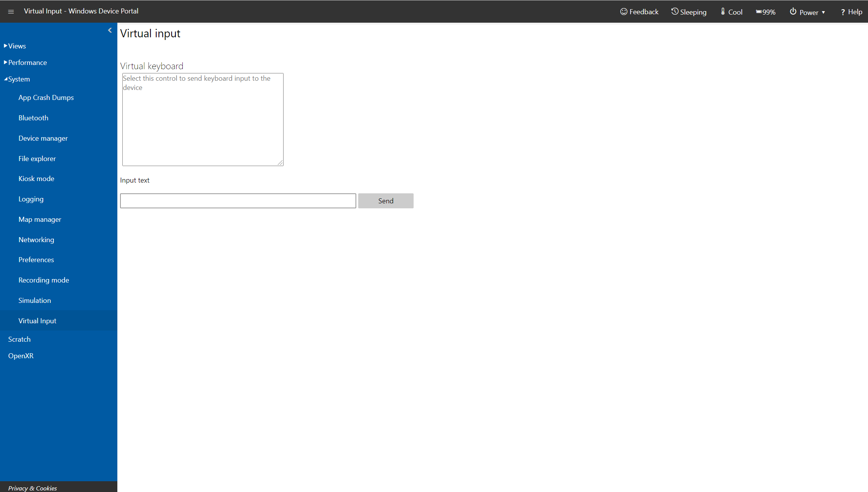This screenshot has width=868, height=492.
Task: Click the Send button
Action: 386,200
